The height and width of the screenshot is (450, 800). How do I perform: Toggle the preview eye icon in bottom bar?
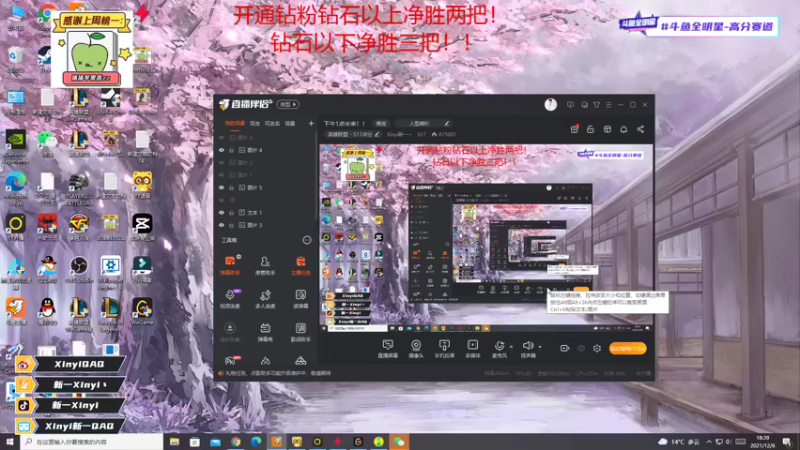click(x=581, y=348)
